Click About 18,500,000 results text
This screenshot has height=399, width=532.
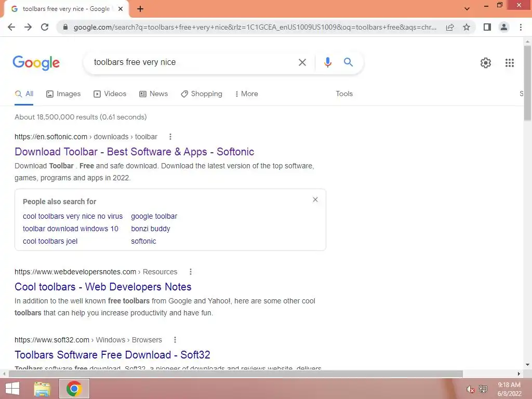point(81,117)
